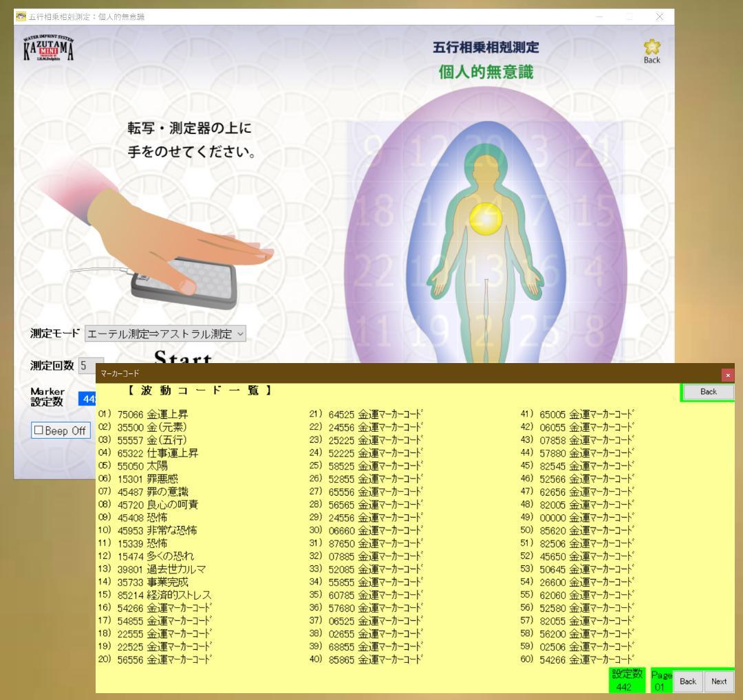This screenshot has height=700, width=743.
Task: Click the Back button in the yellow panel's top corner
Action: (707, 392)
